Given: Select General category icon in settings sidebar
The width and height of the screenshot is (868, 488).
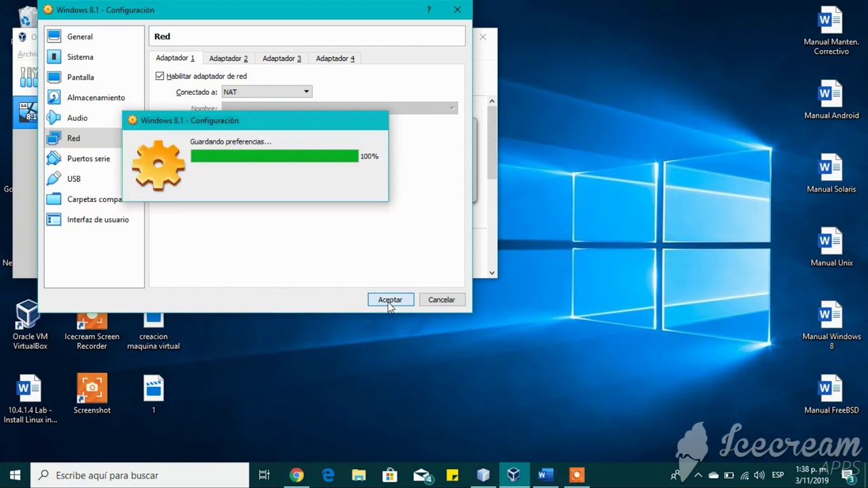Looking at the screenshot, I should pyautogui.click(x=54, y=37).
